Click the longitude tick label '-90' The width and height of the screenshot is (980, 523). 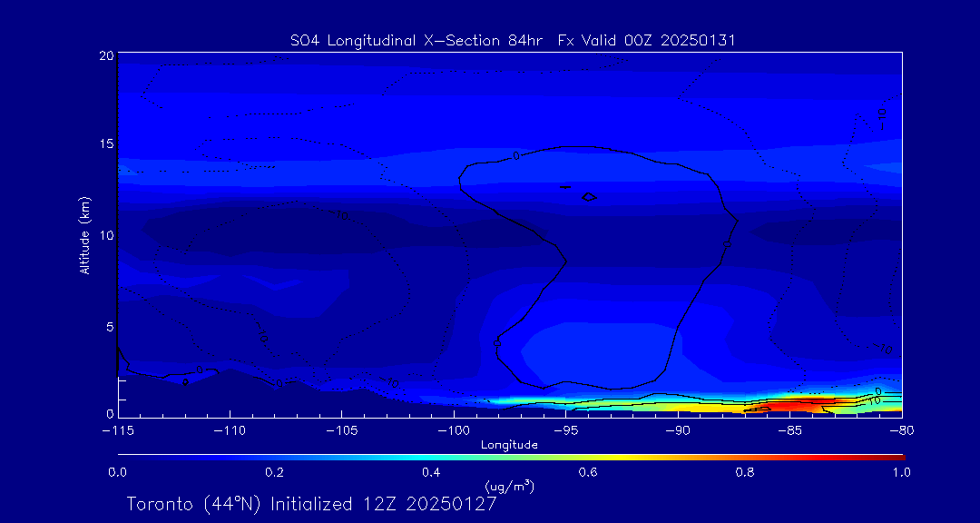[678, 431]
